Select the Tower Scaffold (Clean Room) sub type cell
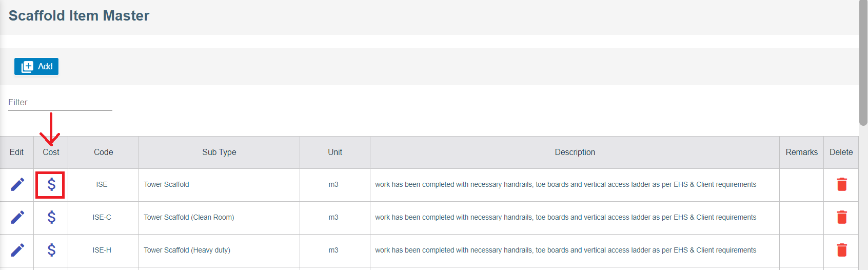 (189, 217)
